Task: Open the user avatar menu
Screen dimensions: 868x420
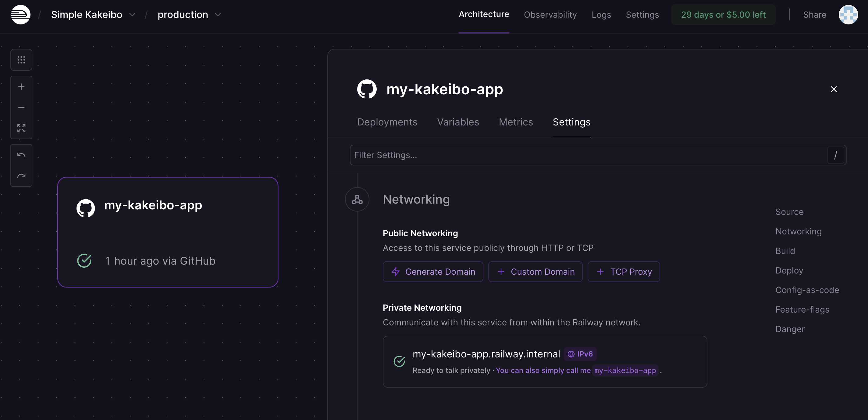Action: pos(848,15)
